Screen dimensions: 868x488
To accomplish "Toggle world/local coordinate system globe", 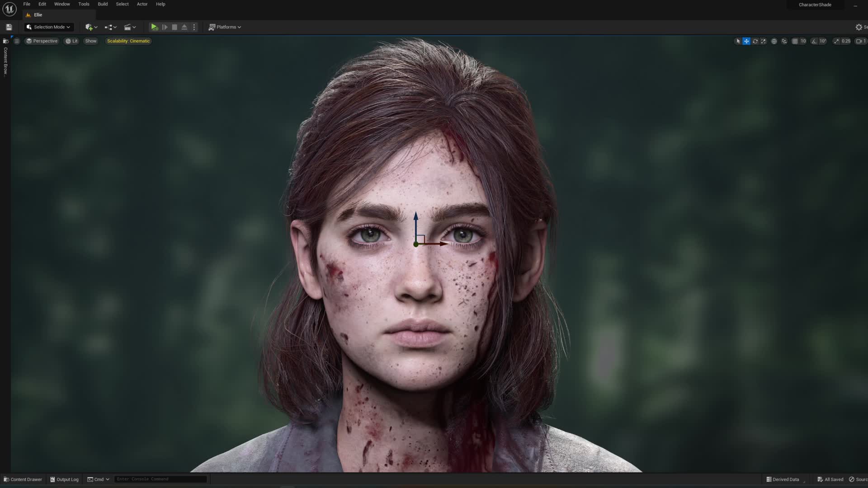I will (774, 41).
